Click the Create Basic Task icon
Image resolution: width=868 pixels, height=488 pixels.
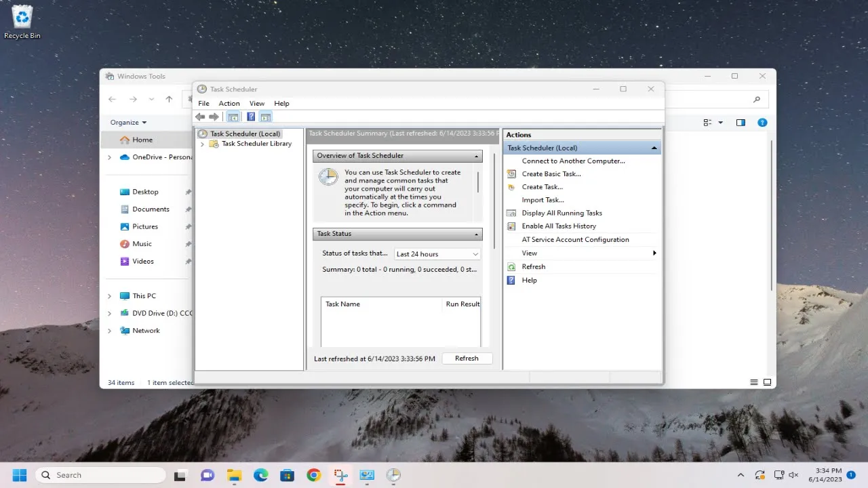511,174
